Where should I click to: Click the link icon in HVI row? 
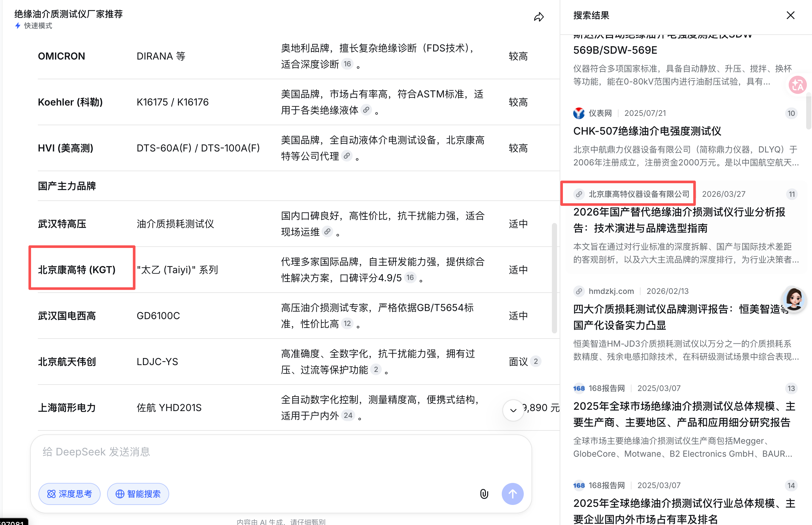[x=346, y=156]
